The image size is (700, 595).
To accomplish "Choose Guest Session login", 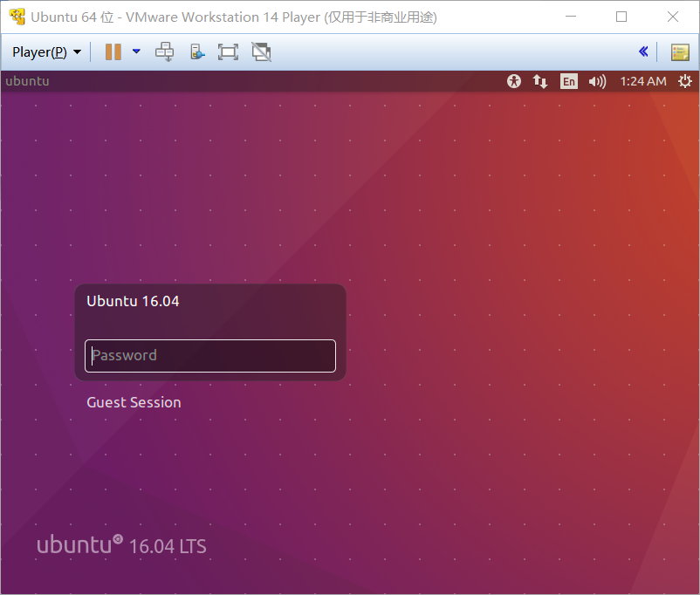I will (134, 402).
